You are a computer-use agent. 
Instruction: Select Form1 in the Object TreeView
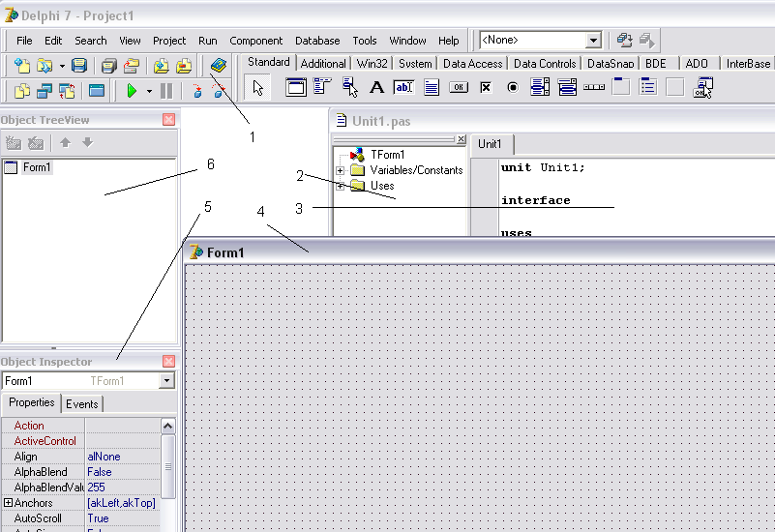pos(37,167)
